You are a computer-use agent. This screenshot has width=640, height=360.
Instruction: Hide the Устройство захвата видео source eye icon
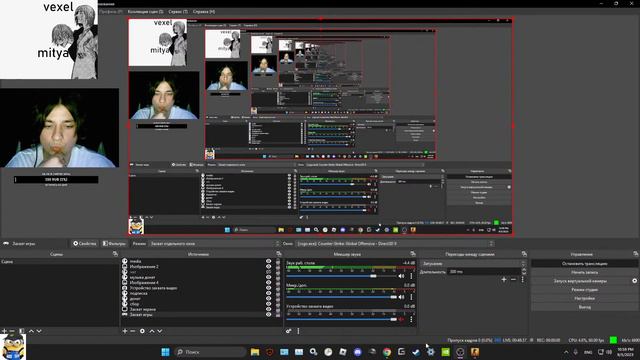[x=269, y=288]
